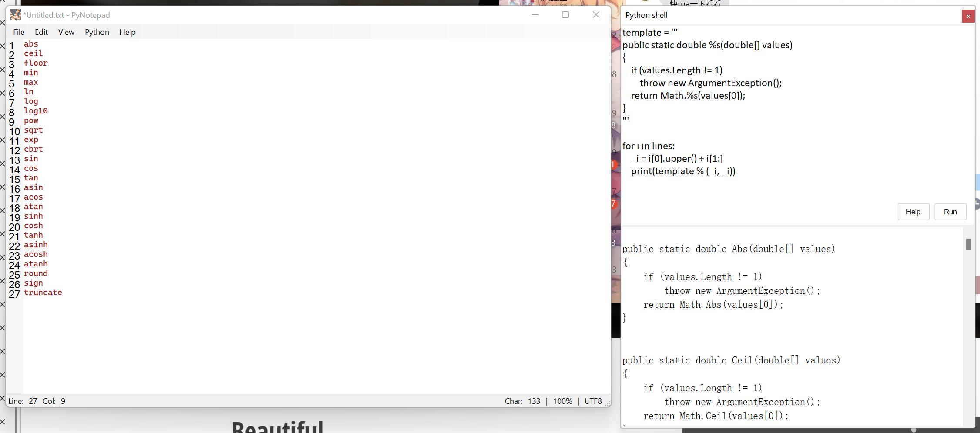Click the resize grip at status bar corner

point(608,403)
